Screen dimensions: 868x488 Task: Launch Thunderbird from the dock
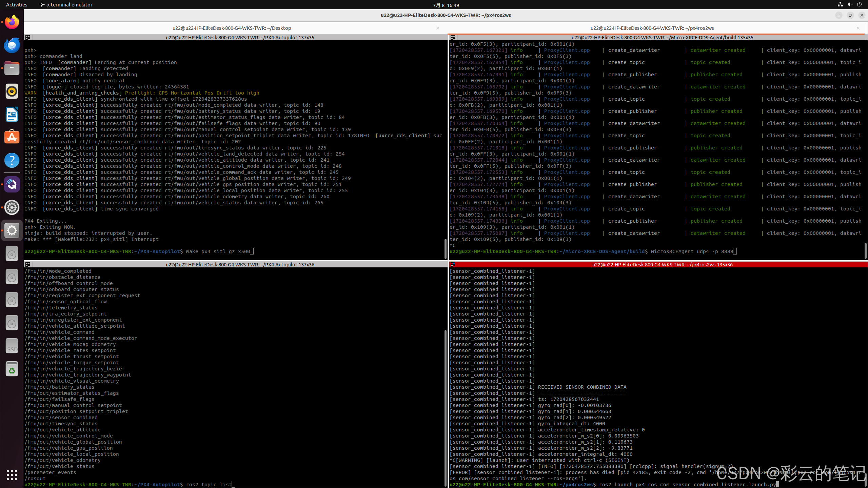[12, 45]
